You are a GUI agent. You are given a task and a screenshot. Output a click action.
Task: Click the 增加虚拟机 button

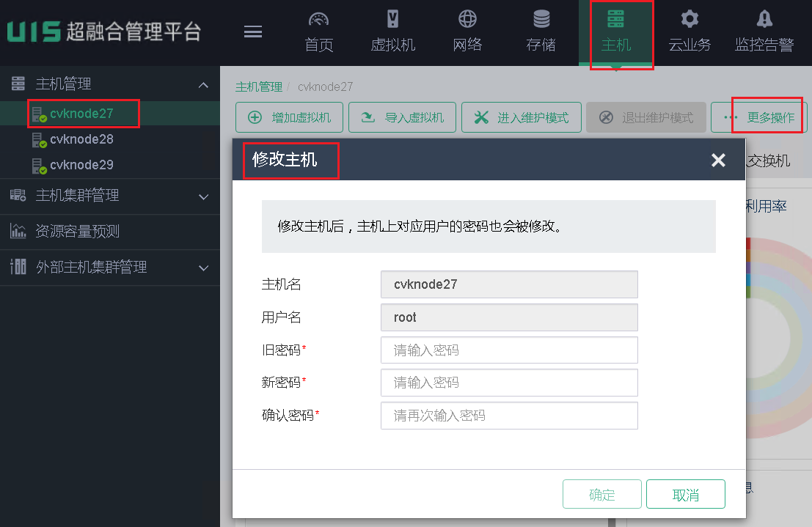tap(290, 117)
